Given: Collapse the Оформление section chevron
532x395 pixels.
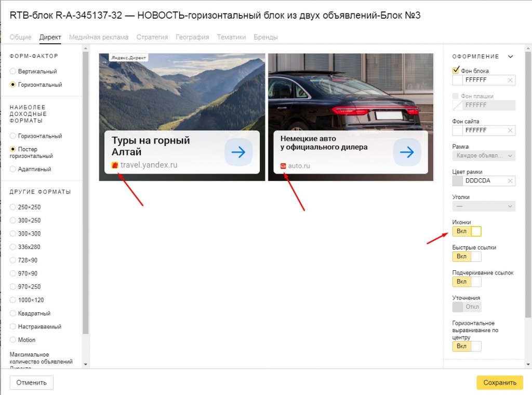Looking at the screenshot, I should pos(510,56).
